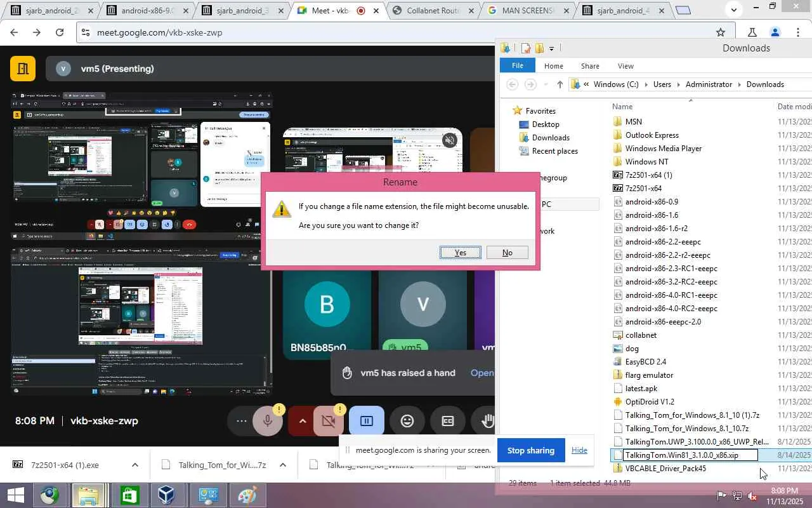The width and height of the screenshot is (812, 508).
Task: Click the muted indicator on the shared tile
Action: [x=450, y=140]
